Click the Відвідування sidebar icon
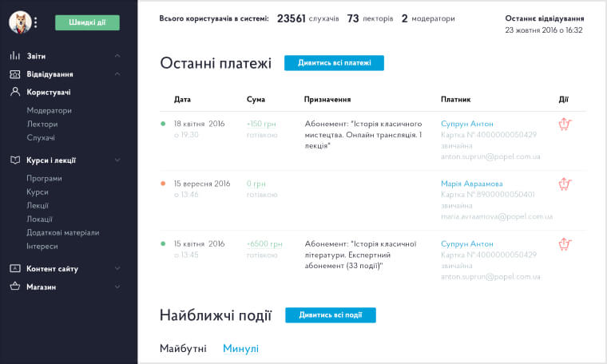This screenshot has height=364, width=607. (14, 74)
